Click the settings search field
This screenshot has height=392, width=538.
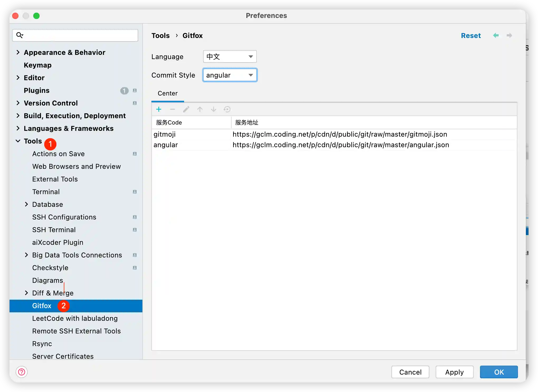point(79,35)
